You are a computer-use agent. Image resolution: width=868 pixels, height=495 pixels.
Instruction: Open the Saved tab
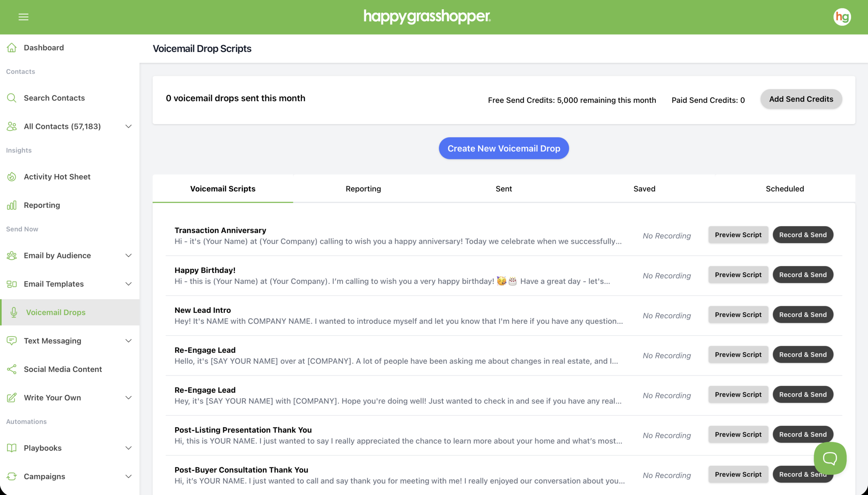[644, 189]
